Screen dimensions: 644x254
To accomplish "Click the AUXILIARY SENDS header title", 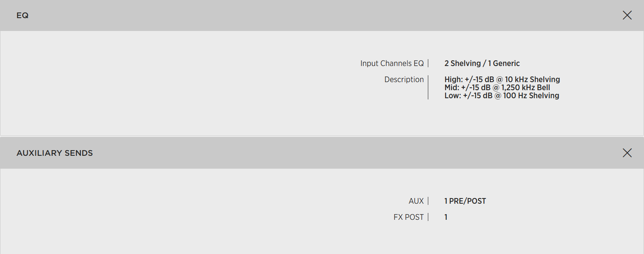I will point(55,153).
